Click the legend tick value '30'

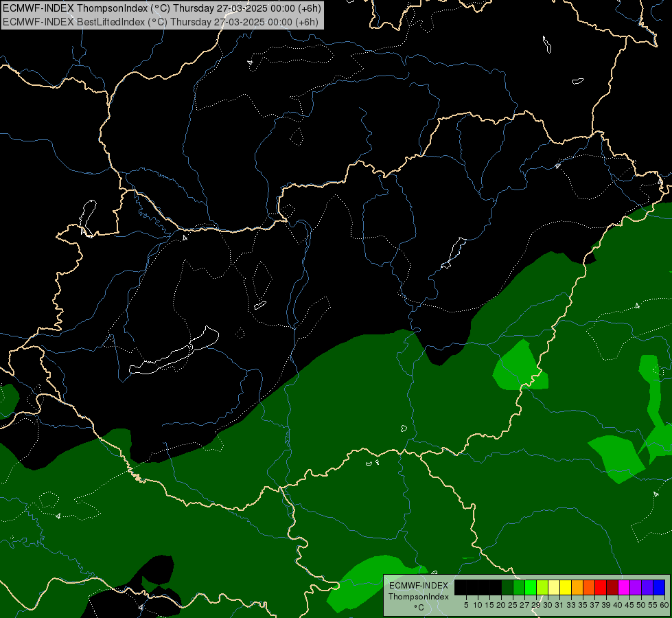coord(548,605)
